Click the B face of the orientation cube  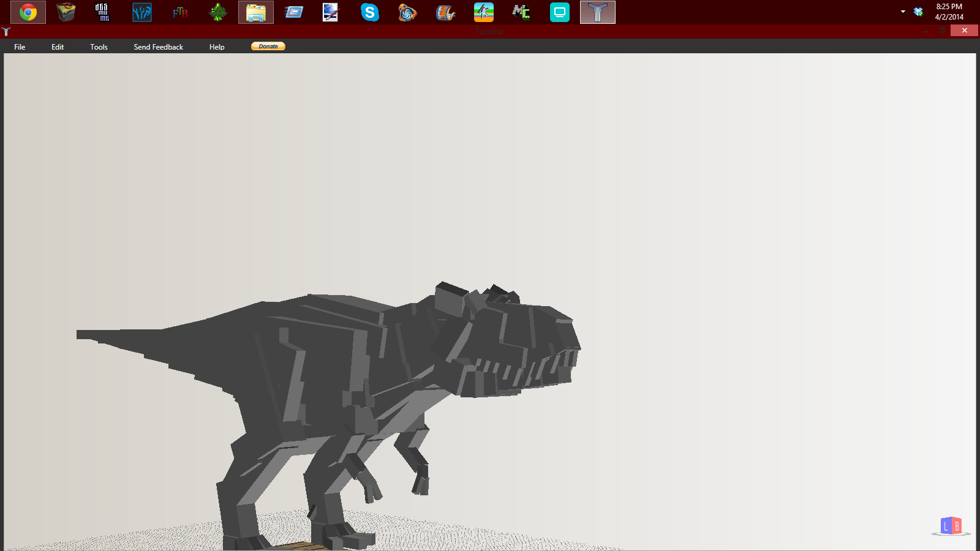tap(957, 525)
